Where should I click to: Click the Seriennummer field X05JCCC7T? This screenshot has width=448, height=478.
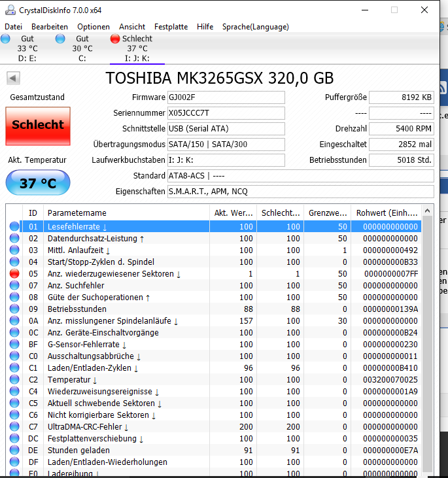[x=226, y=113]
